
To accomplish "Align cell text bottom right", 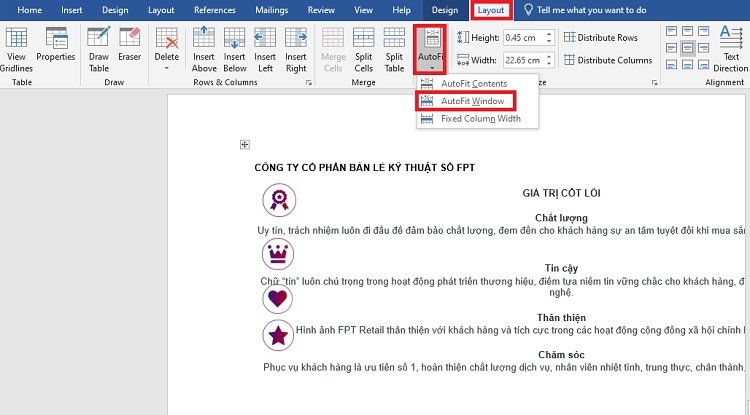I will [703, 64].
